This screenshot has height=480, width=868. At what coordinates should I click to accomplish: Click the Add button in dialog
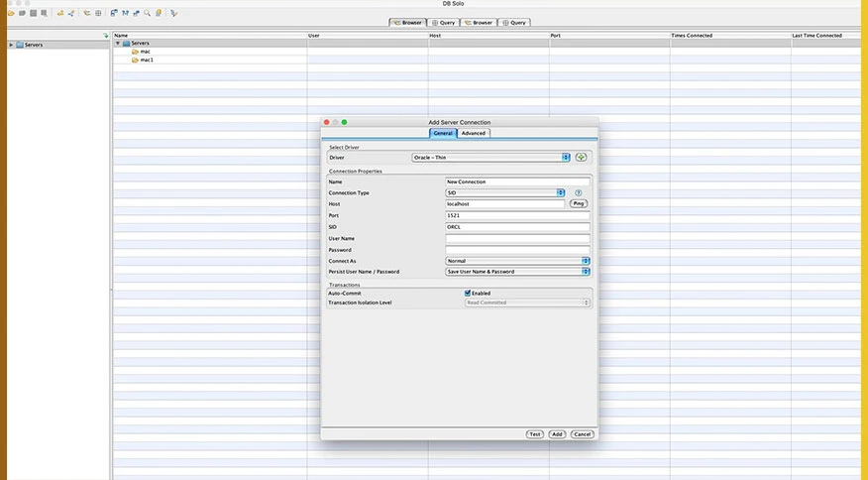point(557,434)
